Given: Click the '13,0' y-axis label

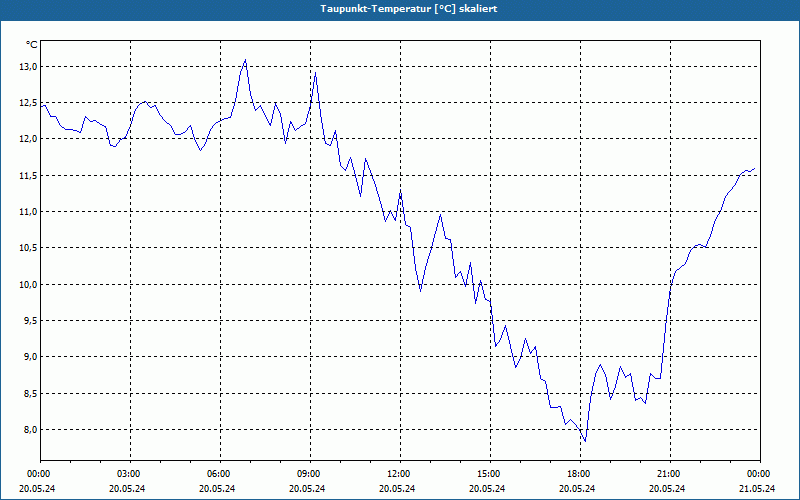Looking at the screenshot, I should coord(28,67).
